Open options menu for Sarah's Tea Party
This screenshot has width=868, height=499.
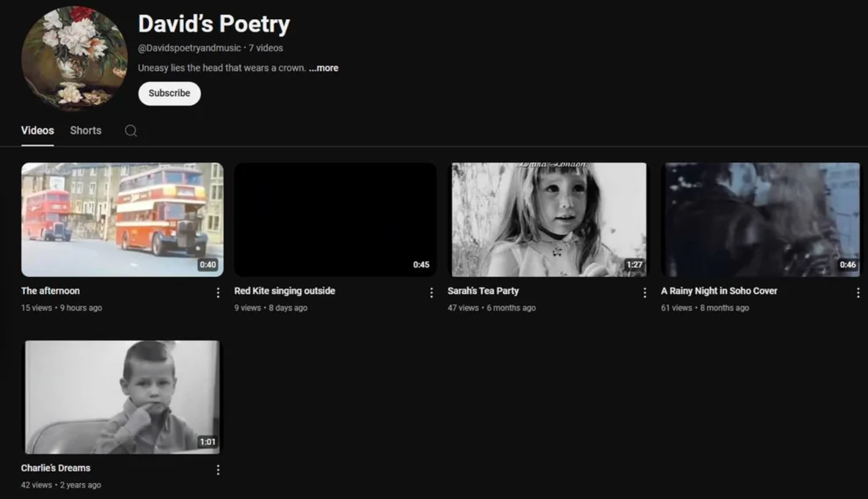point(644,293)
